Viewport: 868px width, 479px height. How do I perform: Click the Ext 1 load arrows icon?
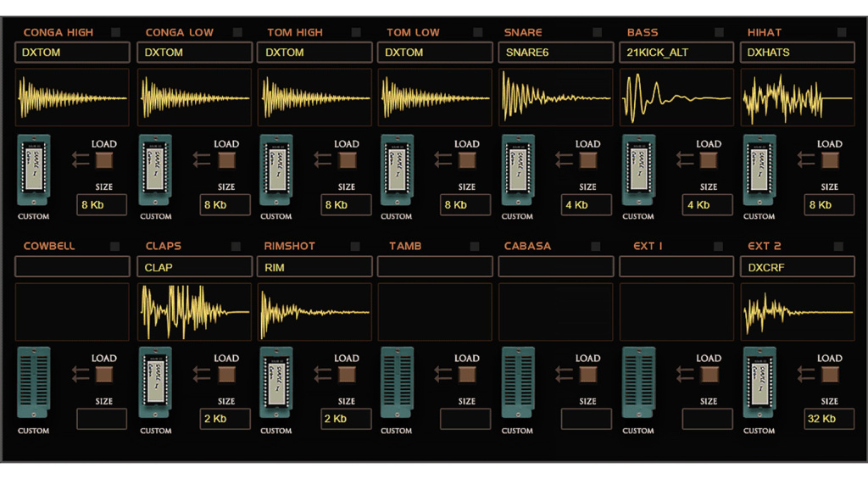[685, 375]
